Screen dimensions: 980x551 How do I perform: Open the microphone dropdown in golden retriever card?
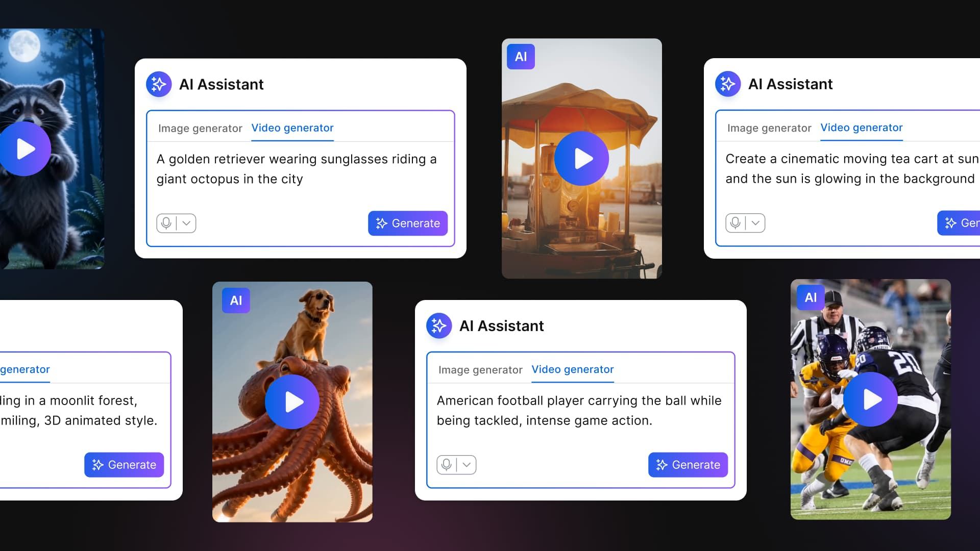[187, 223]
